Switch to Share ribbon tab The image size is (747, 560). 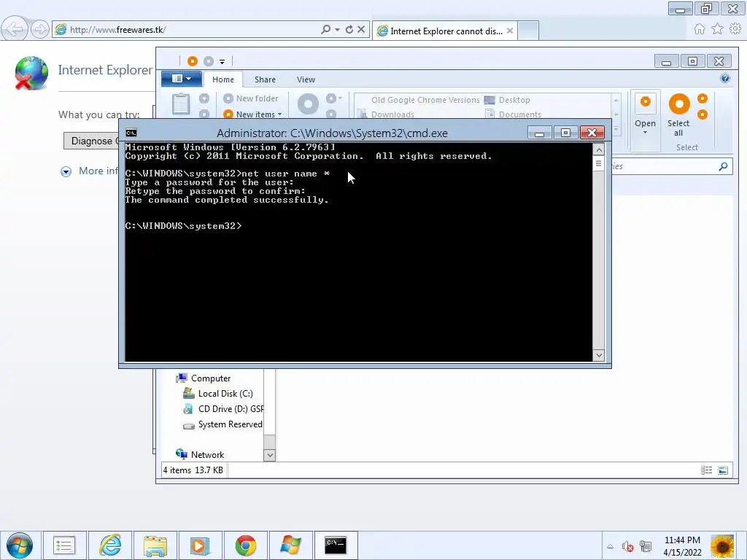pyautogui.click(x=265, y=79)
